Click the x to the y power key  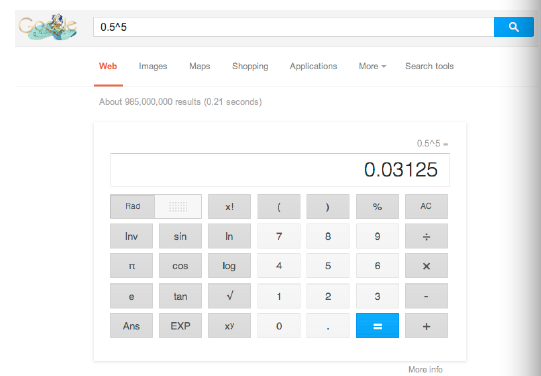229,326
